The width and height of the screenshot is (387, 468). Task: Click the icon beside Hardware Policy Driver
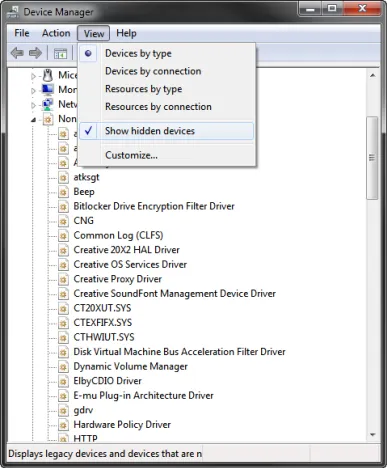click(63, 425)
